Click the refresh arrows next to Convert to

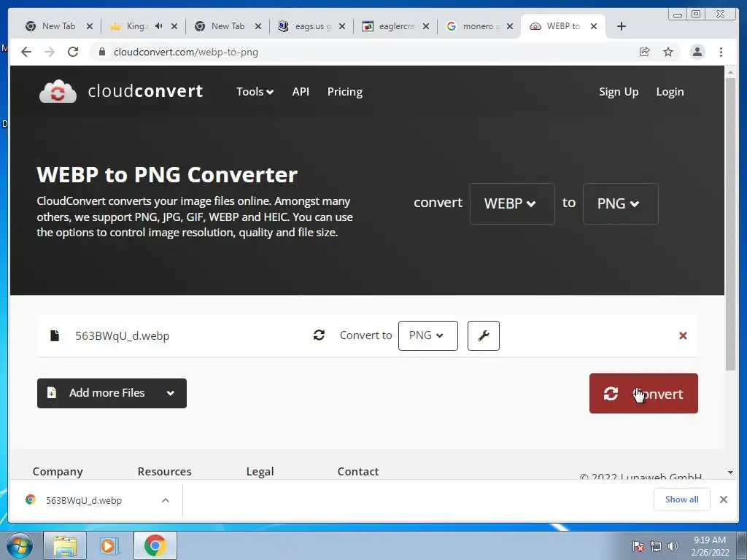(320, 335)
